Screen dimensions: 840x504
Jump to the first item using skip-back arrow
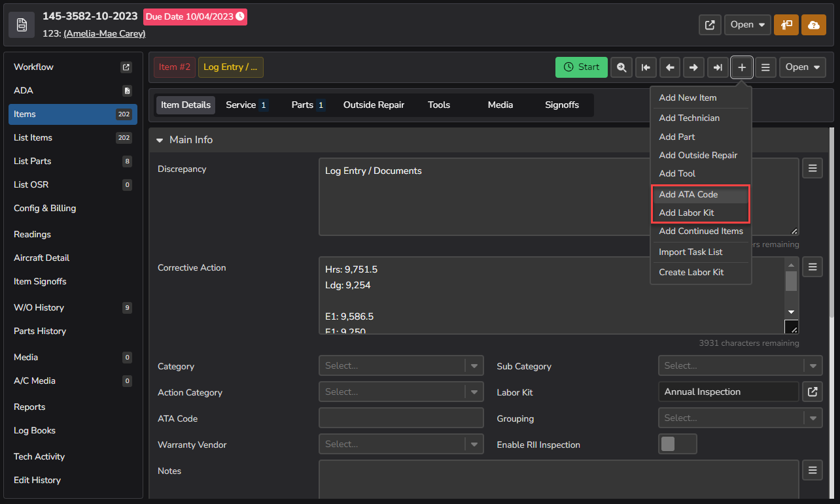point(645,67)
